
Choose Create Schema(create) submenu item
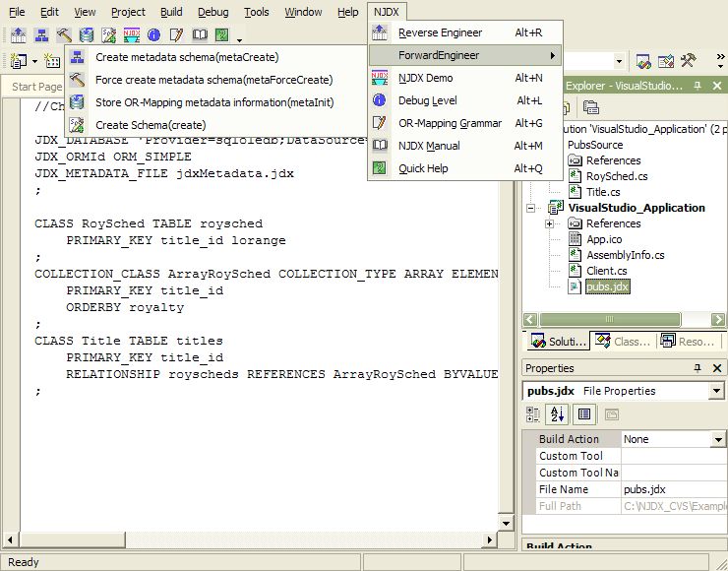click(x=215, y=125)
